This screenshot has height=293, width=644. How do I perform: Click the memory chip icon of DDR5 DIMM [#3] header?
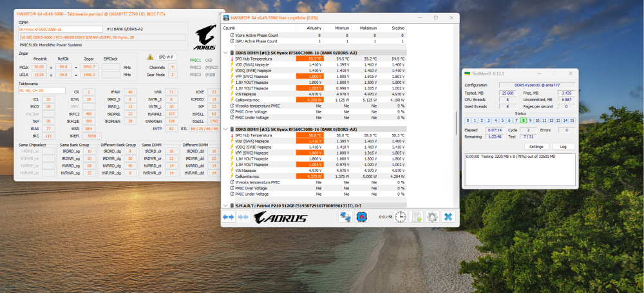(x=232, y=129)
